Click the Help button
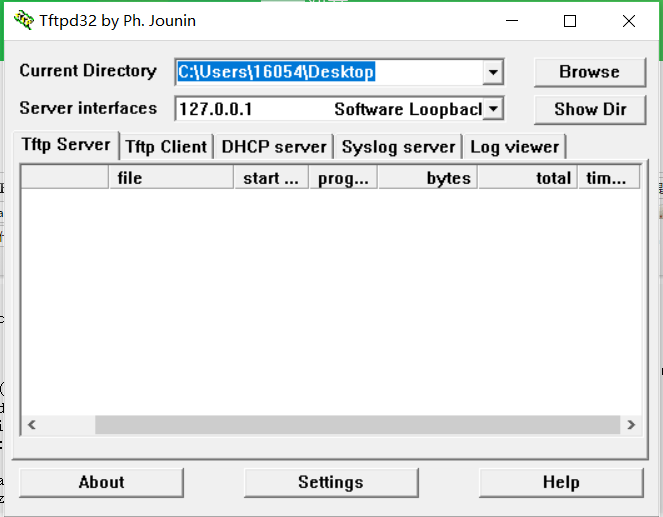This screenshot has height=517, width=663. (561, 482)
